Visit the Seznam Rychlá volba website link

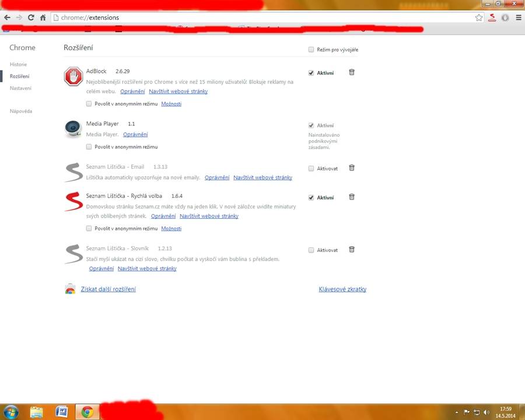coord(209,216)
